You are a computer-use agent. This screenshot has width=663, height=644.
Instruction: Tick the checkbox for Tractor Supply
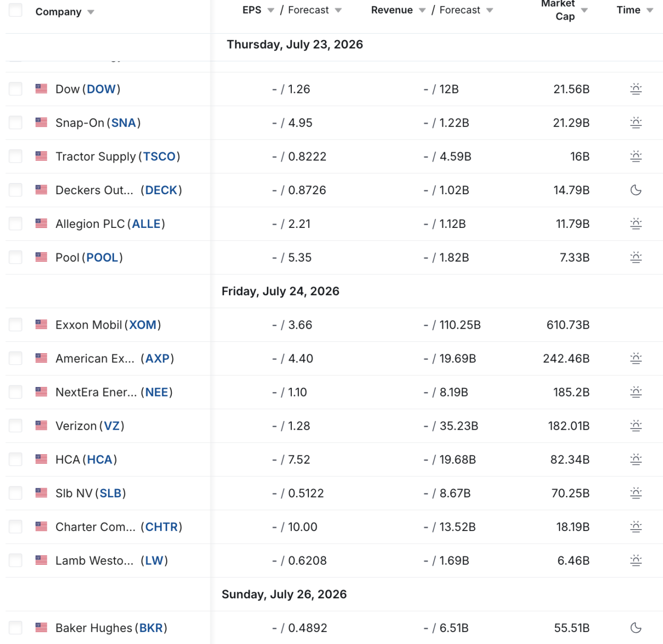(x=16, y=156)
